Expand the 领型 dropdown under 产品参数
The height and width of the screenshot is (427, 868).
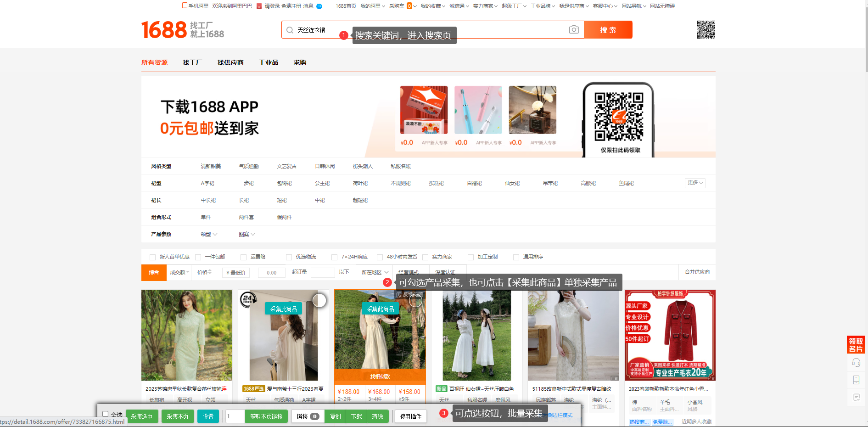(x=209, y=234)
